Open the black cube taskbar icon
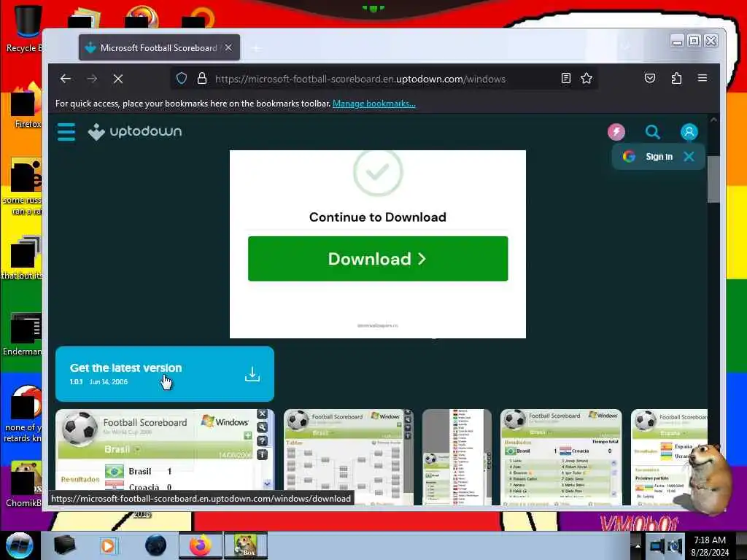The width and height of the screenshot is (747, 560). point(64,545)
